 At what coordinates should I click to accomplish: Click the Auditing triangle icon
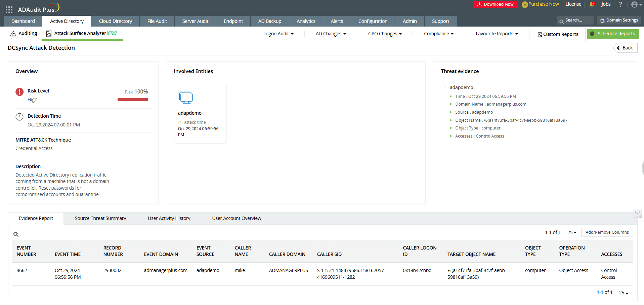(x=13, y=34)
